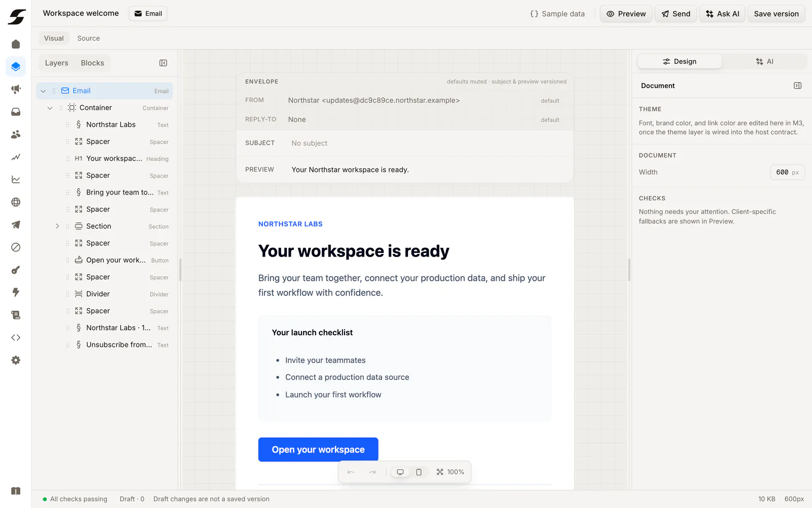Open the line chart metrics sidebar icon
Image resolution: width=812 pixels, height=508 pixels.
tap(16, 179)
